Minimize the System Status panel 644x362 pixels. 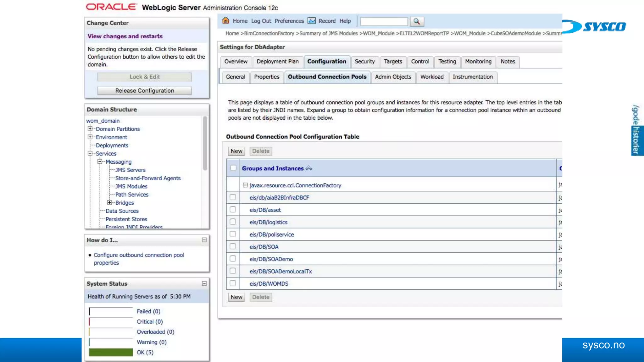click(204, 283)
